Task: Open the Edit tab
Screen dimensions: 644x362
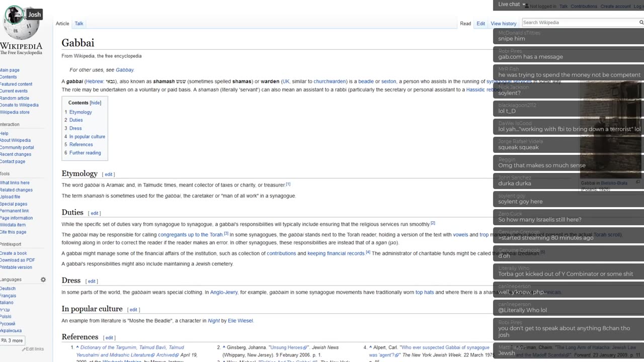Action: 481,24
